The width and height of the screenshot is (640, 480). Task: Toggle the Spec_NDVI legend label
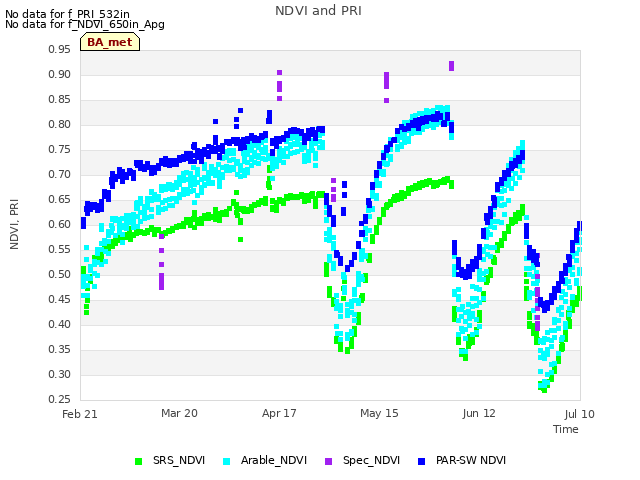pos(371,460)
